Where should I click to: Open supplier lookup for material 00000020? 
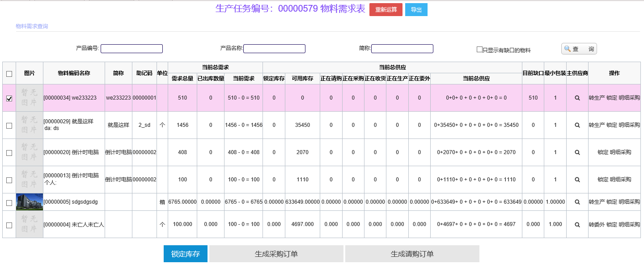click(577, 152)
